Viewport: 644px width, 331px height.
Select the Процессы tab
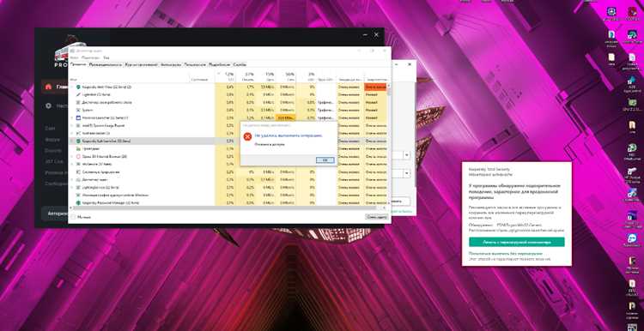(78, 64)
